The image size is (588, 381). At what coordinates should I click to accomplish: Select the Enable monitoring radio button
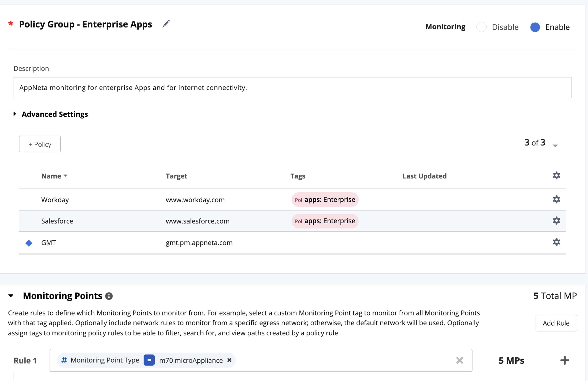(x=535, y=27)
